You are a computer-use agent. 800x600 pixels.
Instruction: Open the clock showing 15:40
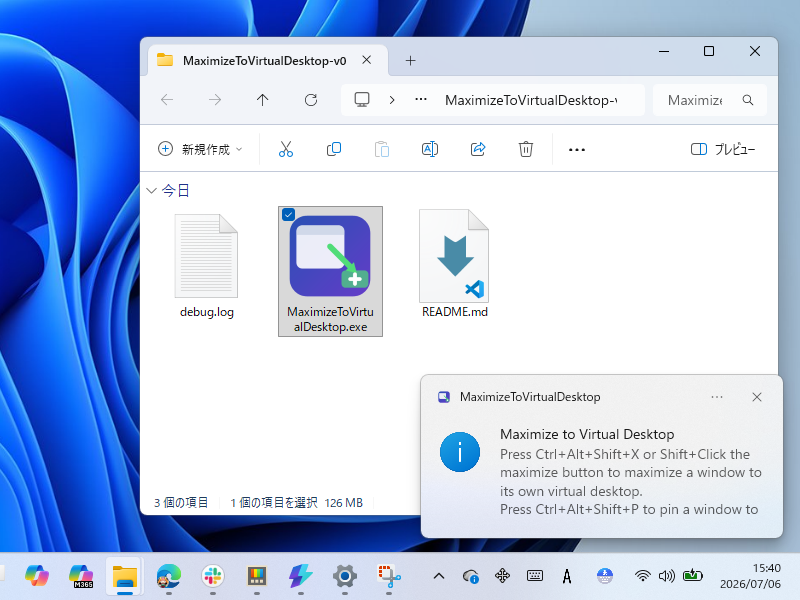click(750, 576)
